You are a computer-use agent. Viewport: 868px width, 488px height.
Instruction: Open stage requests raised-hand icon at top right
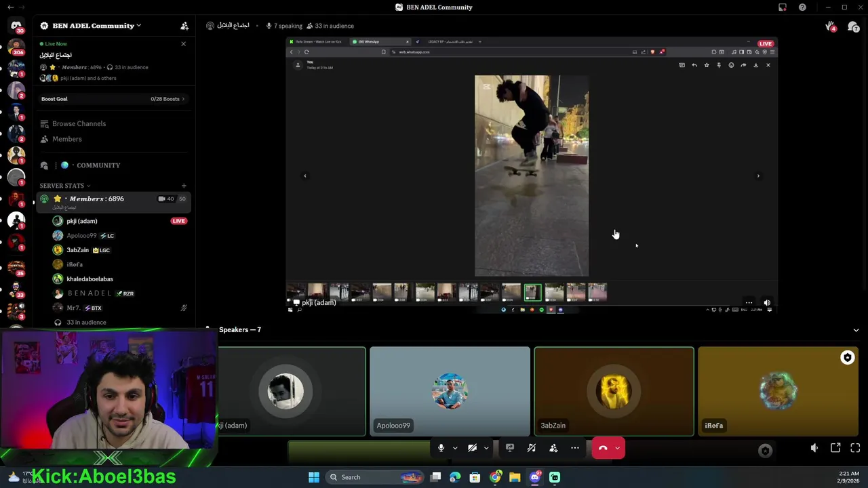pos(831,26)
